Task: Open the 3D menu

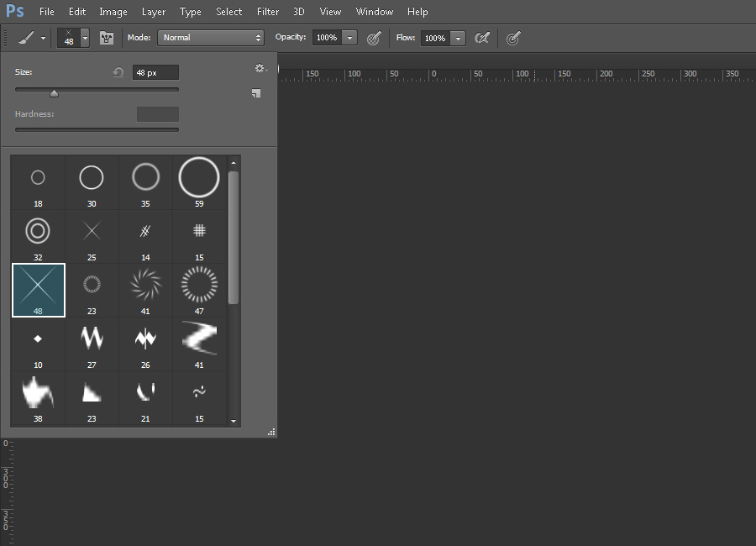Action: (299, 12)
